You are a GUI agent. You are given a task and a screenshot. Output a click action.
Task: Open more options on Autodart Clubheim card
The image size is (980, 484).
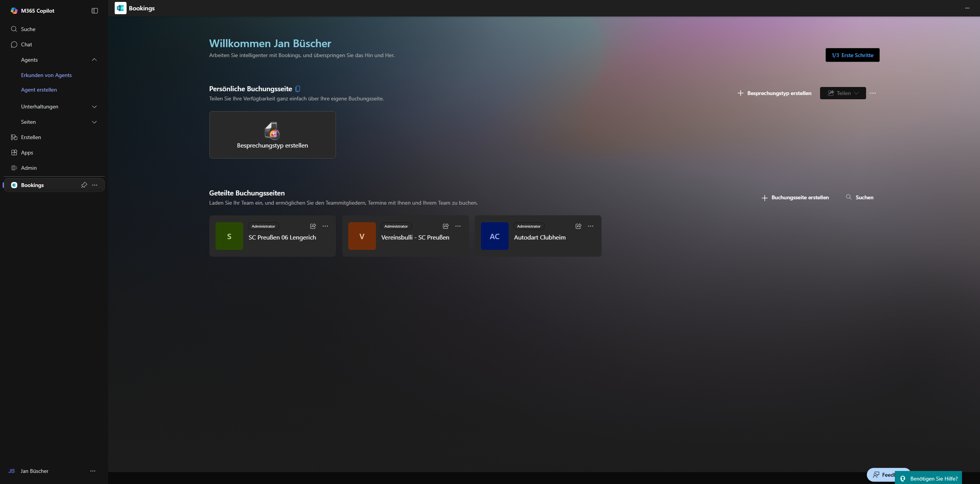pyautogui.click(x=591, y=226)
